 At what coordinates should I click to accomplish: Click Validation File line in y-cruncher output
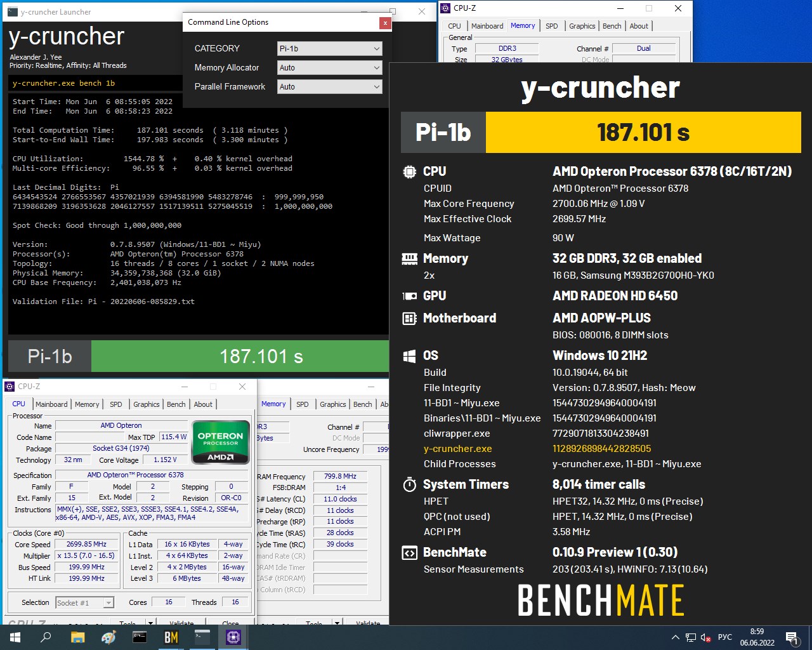coord(103,302)
